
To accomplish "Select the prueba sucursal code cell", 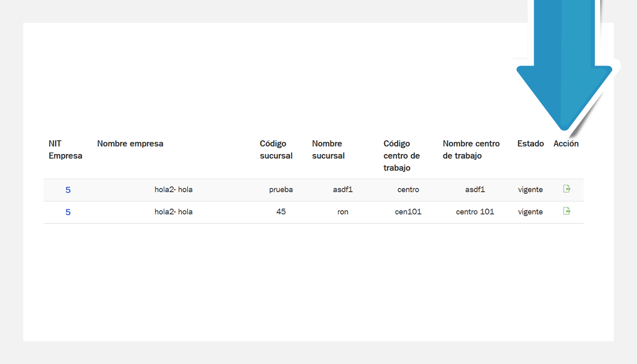I will click(281, 190).
